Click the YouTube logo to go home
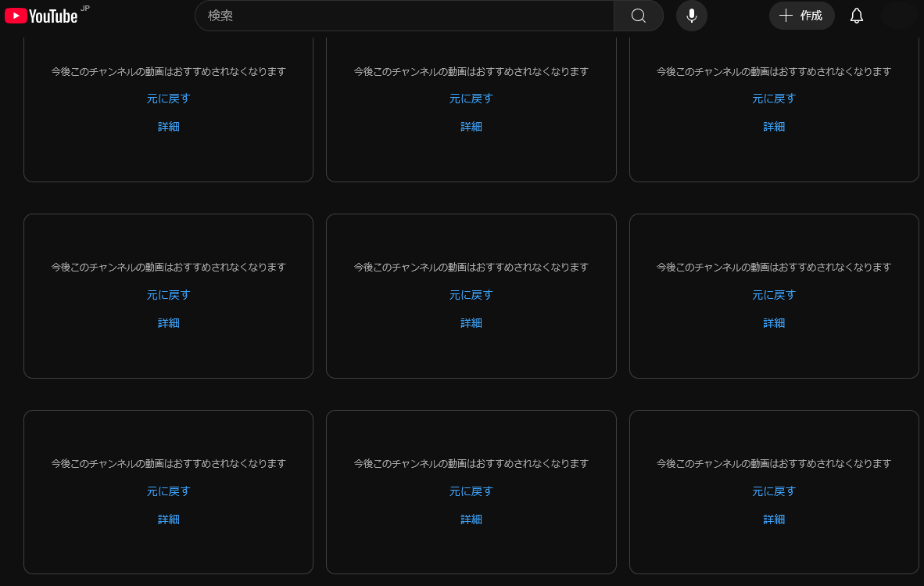This screenshot has height=586, width=924. [41, 16]
